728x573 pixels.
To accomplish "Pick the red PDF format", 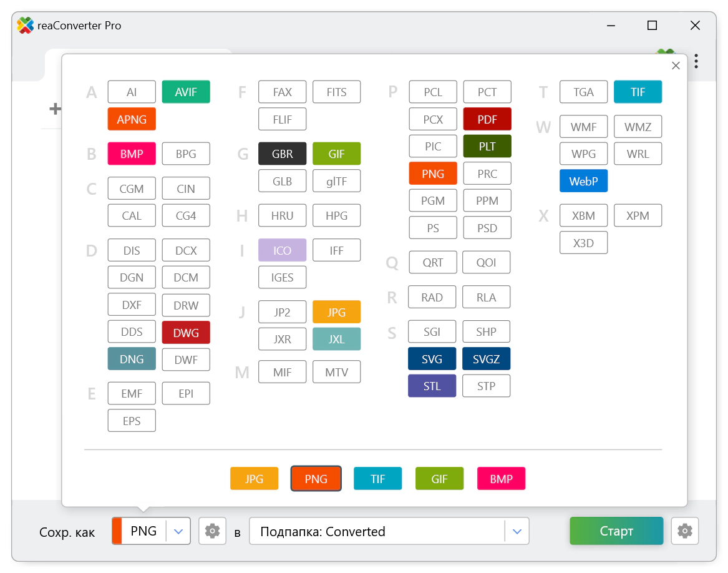I will pos(487,119).
